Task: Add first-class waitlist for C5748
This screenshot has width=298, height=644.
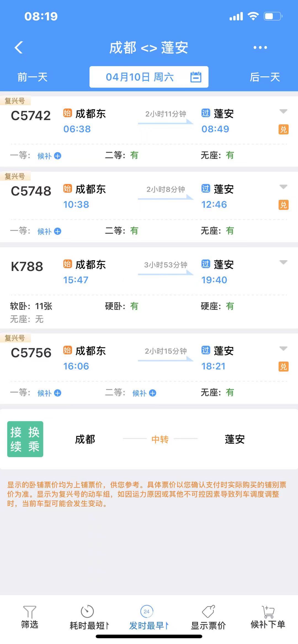Action: point(57,231)
